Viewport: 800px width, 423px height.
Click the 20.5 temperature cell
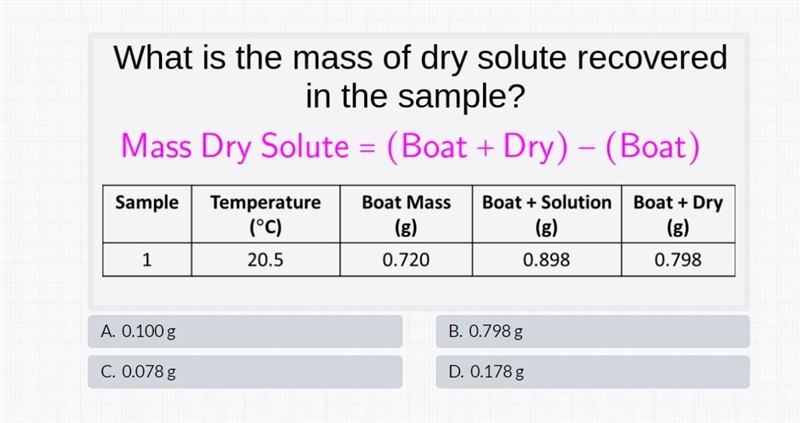(266, 260)
